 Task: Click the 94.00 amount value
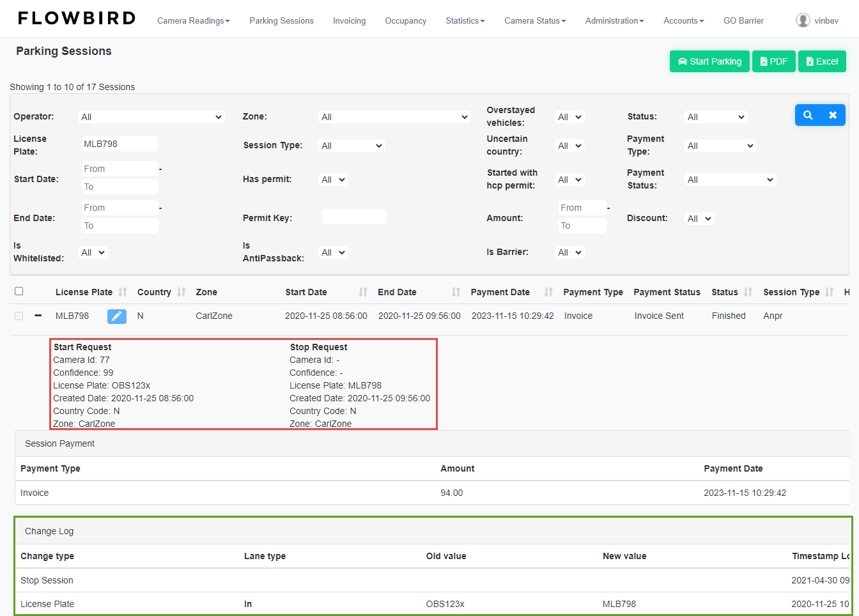tap(451, 493)
